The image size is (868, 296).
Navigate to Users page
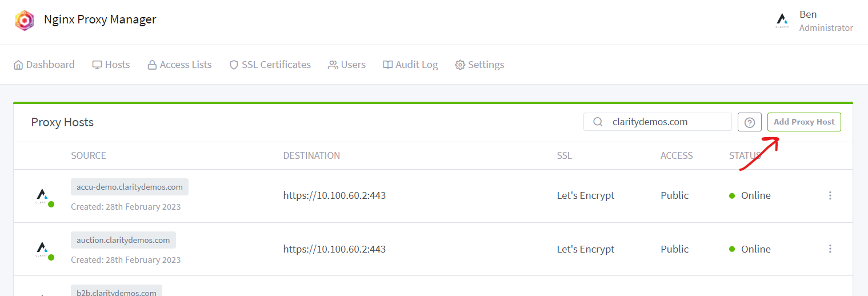[347, 65]
